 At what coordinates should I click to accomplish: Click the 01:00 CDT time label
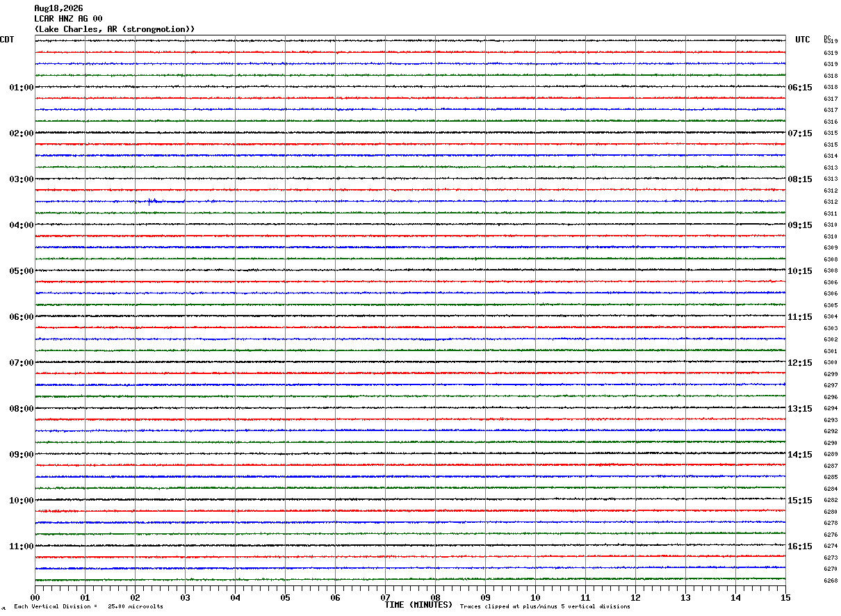pyautogui.click(x=21, y=88)
